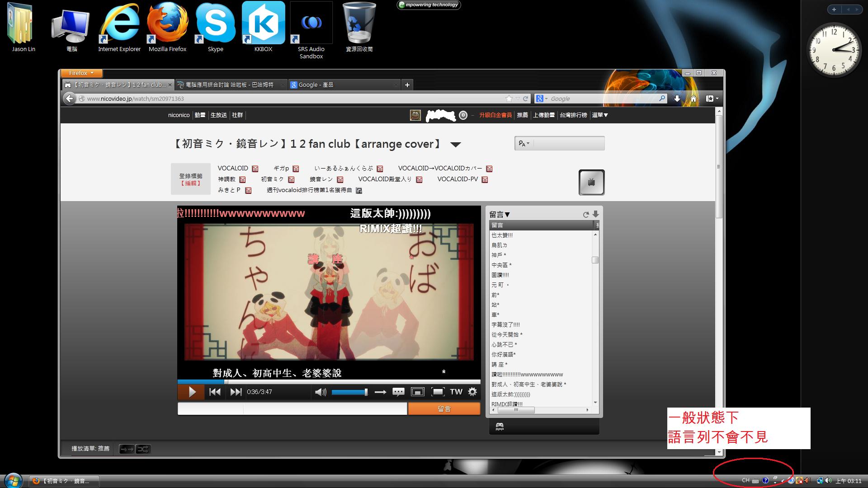Toggle the playlist shuffle button
This screenshot has height=488, width=868.
(142, 449)
